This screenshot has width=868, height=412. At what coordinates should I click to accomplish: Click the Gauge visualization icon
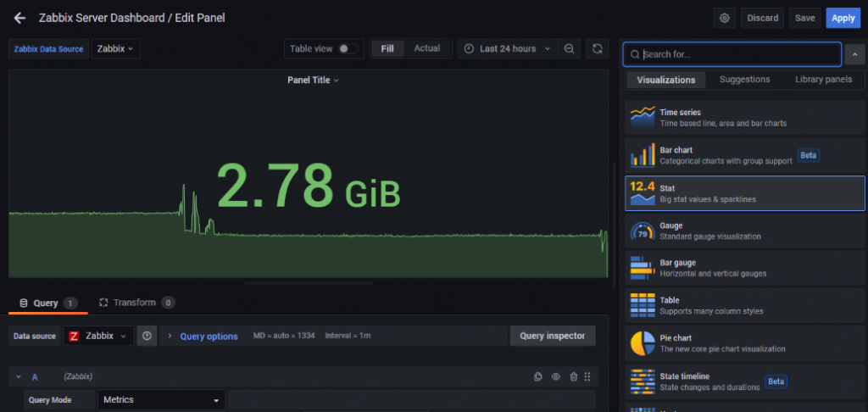point(643,231)
